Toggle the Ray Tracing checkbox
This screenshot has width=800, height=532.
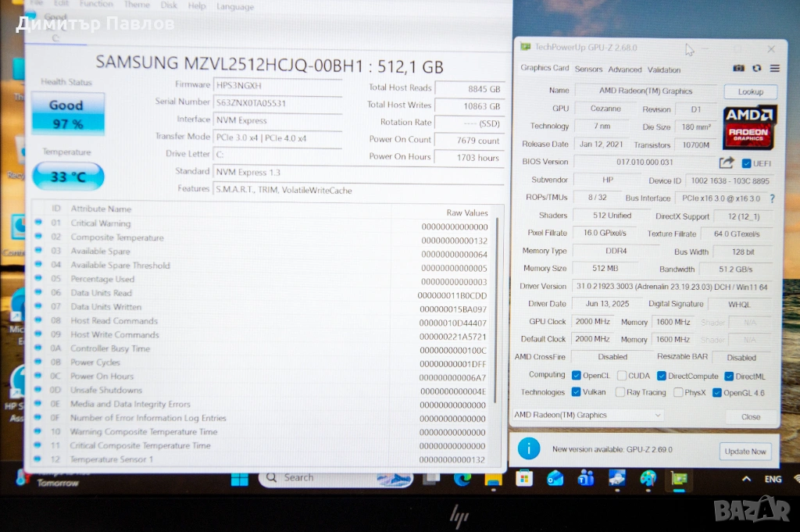click(620, 393)
